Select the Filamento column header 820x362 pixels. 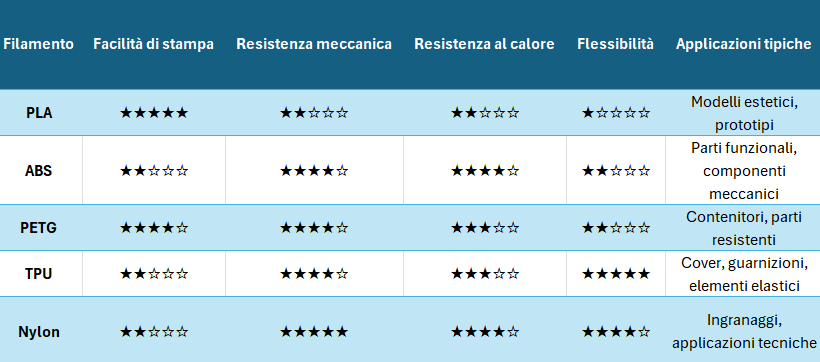pyautogui.click(x=39, y=44)
